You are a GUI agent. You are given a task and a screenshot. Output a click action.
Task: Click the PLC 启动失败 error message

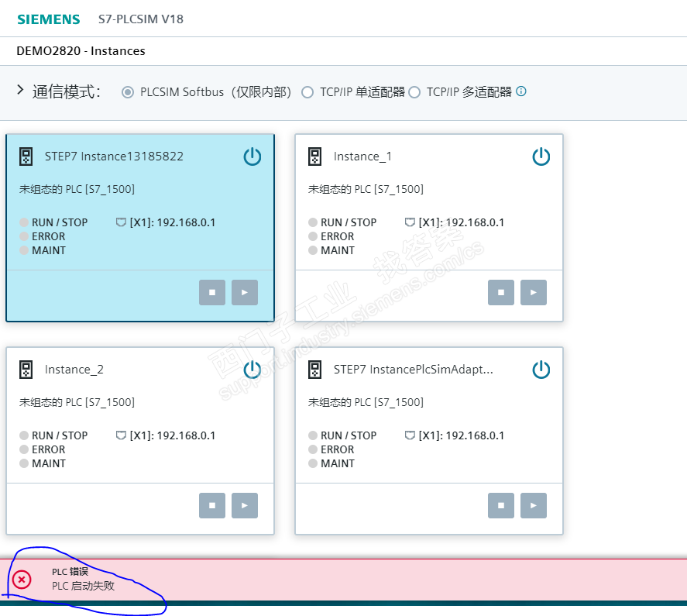pyautogui.click(x=83, y=587)
